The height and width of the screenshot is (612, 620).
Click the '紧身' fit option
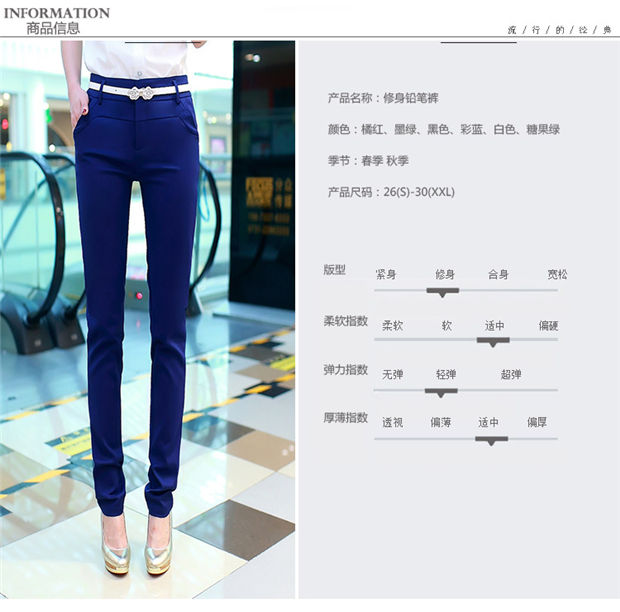pyautogui.click(x=386, y=274)
